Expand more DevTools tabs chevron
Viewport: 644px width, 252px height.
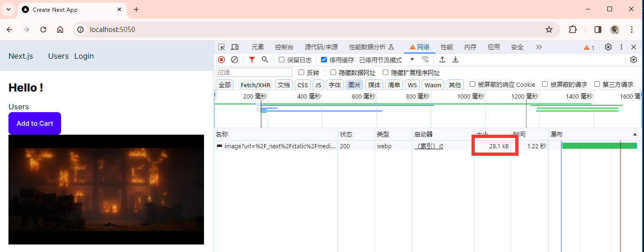(539, 47)
